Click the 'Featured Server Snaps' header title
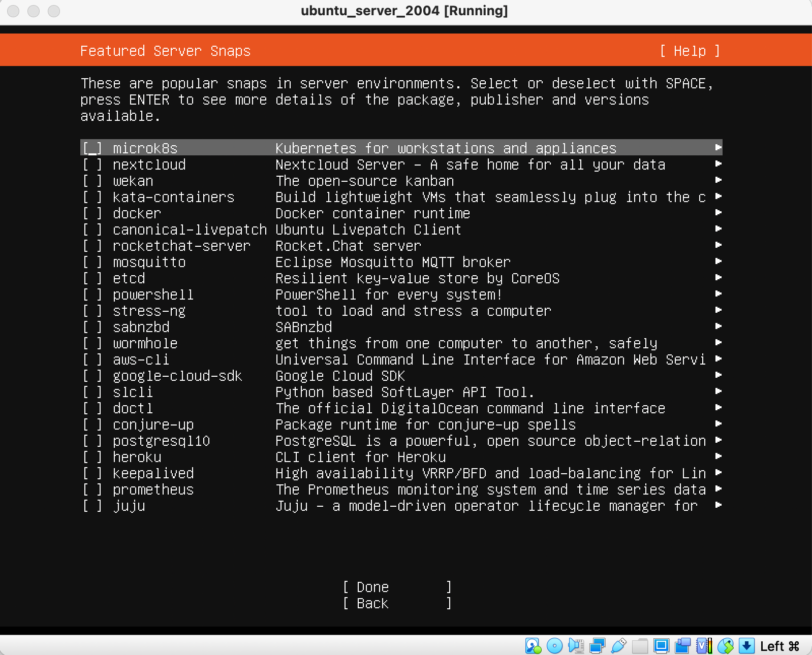 (165, 51)
